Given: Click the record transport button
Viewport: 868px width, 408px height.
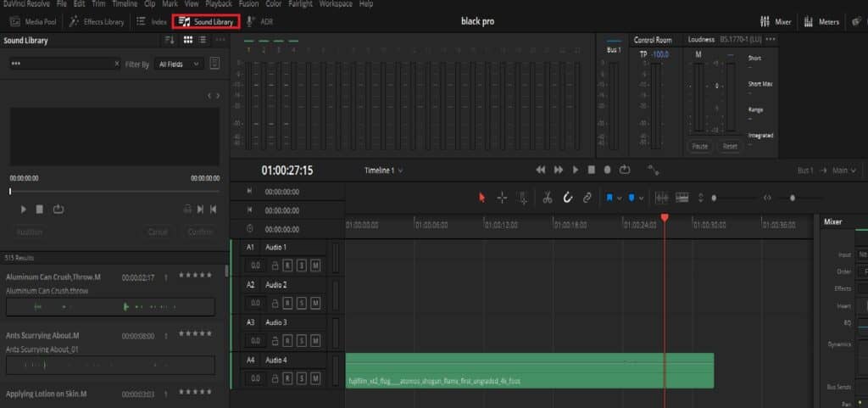Looking at the screenshot, I should pyautogui.click(x=607, y=170).
